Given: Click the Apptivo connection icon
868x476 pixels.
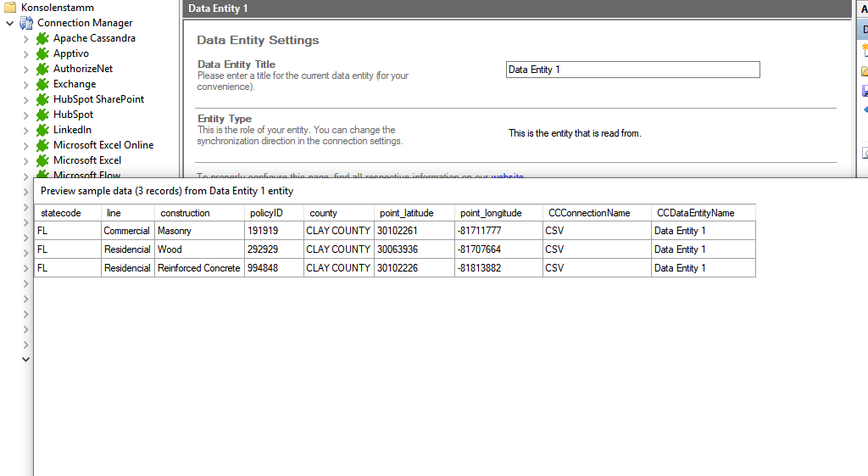Looking at the screenshot, I should tap(42, 53).
